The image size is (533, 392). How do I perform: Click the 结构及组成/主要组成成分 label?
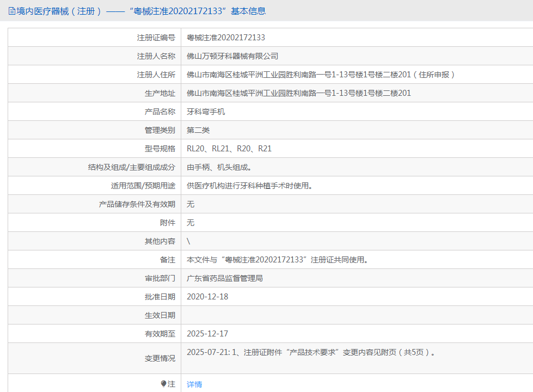(x=132, y=167)
